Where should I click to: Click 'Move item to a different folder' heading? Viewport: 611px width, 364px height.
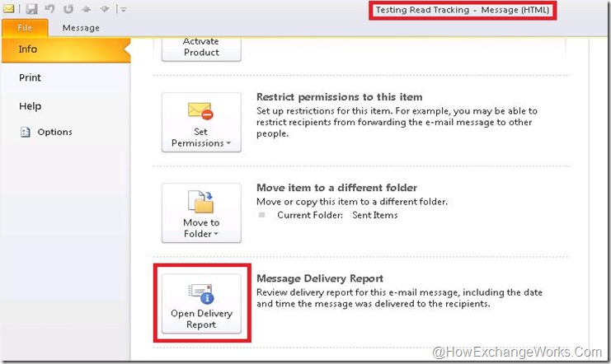(336, 188)
